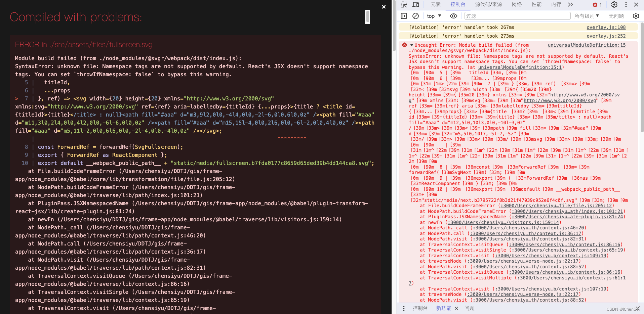
Task: Click the 无问题 issues indicator
Action: coord(616,16)
